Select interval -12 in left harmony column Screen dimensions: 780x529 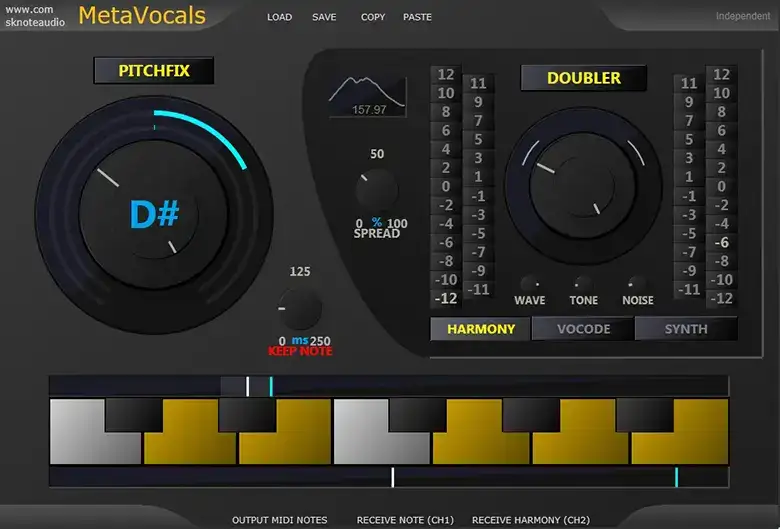(446, 298)
